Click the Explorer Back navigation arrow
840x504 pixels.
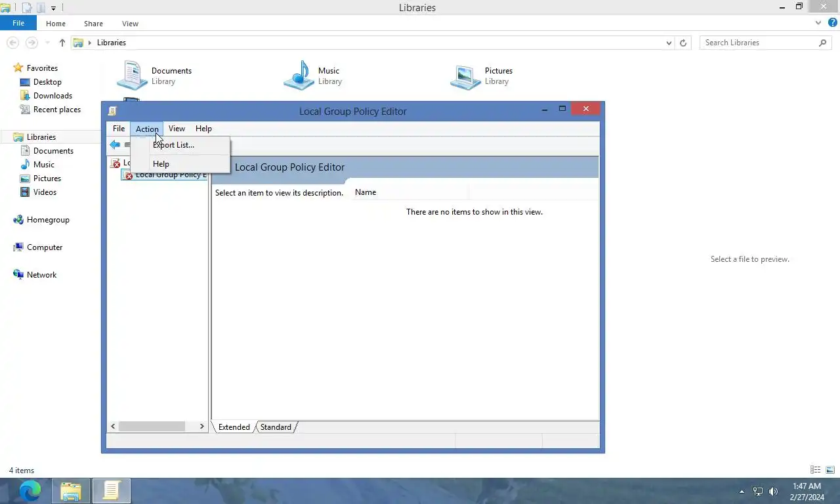point(12,43)
